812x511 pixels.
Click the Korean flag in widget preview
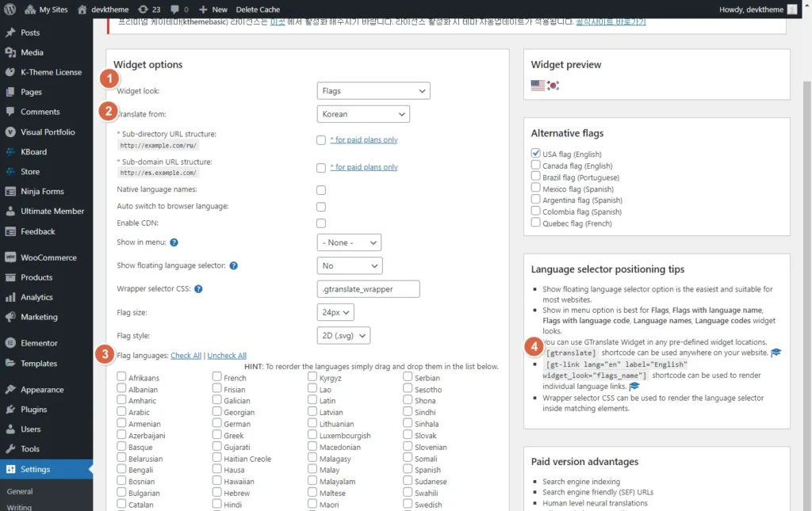(x=553, y=86)
